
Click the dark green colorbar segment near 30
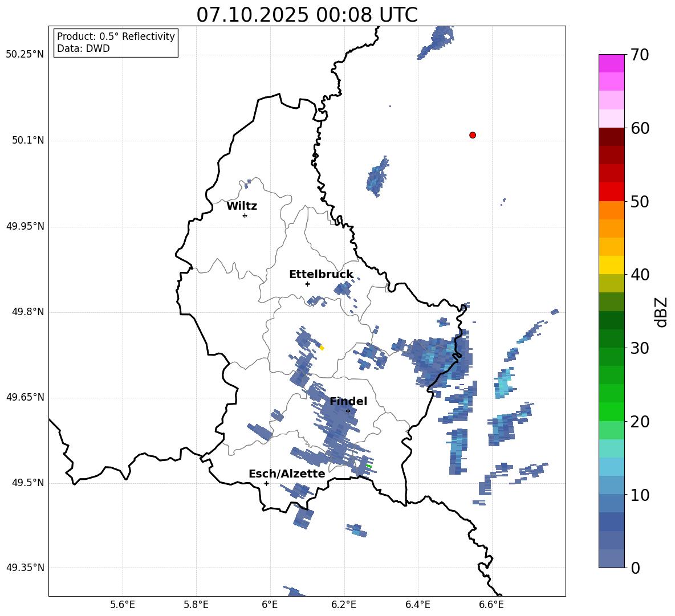612,338
